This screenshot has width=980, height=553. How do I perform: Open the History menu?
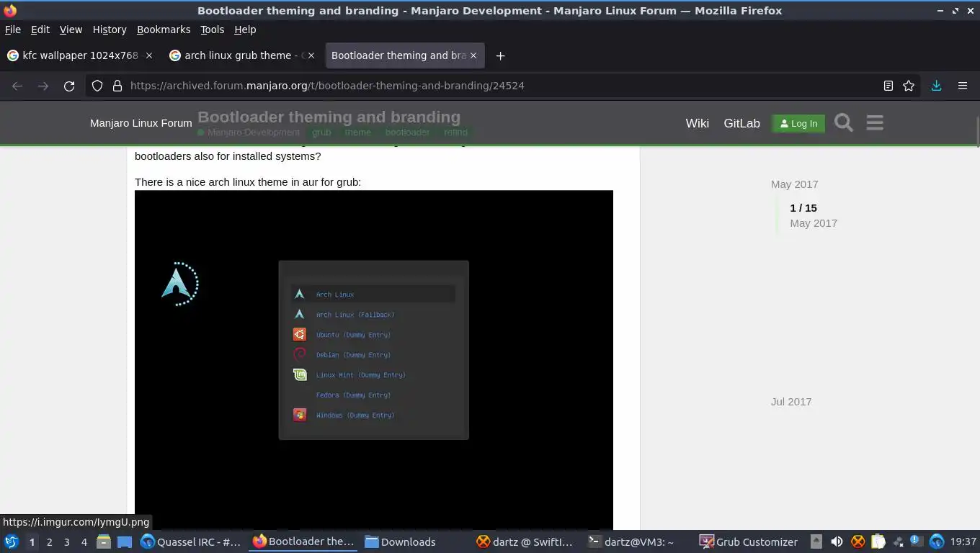point(110,30)
